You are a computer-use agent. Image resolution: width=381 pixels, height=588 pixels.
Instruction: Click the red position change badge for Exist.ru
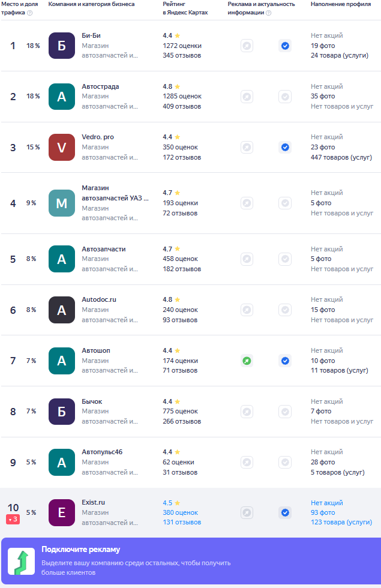(x=13, y=519)
